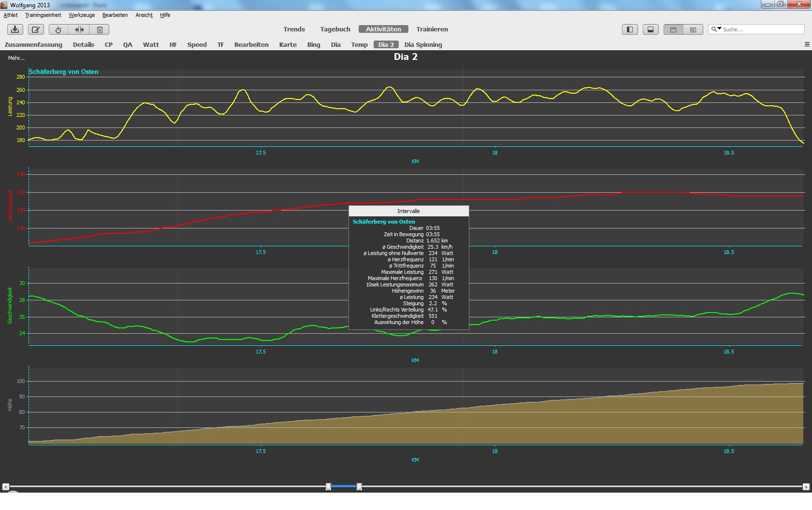Click the split activity arrows icon

(x=79, y=29)
